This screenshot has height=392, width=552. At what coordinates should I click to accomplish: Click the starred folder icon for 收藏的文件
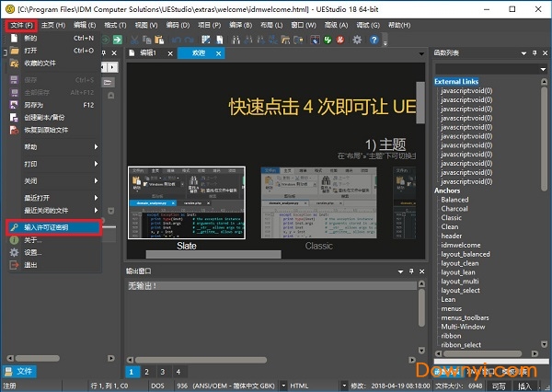[14, 63]
